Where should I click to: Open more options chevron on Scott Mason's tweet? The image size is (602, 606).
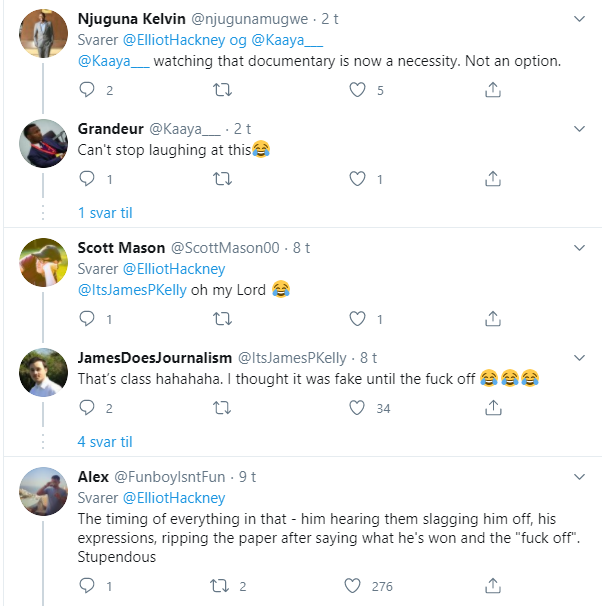coord(579,248)
